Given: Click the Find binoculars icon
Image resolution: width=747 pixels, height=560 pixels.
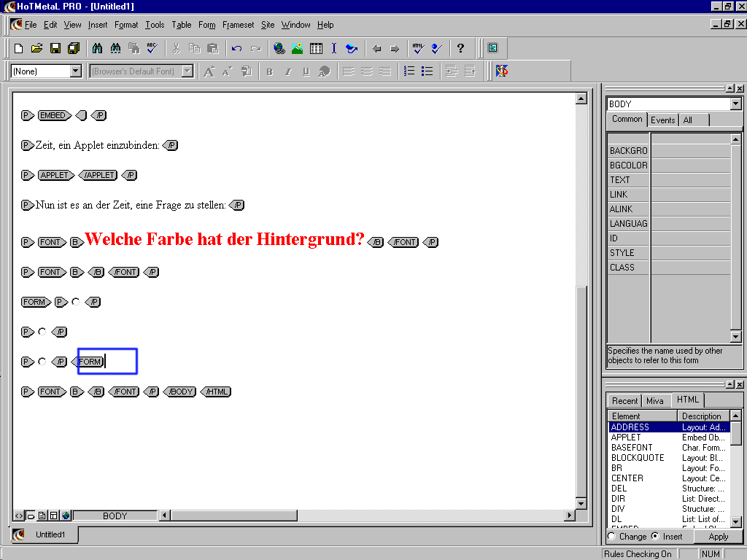Looking at the screenshot, I should tap(98, 49).
